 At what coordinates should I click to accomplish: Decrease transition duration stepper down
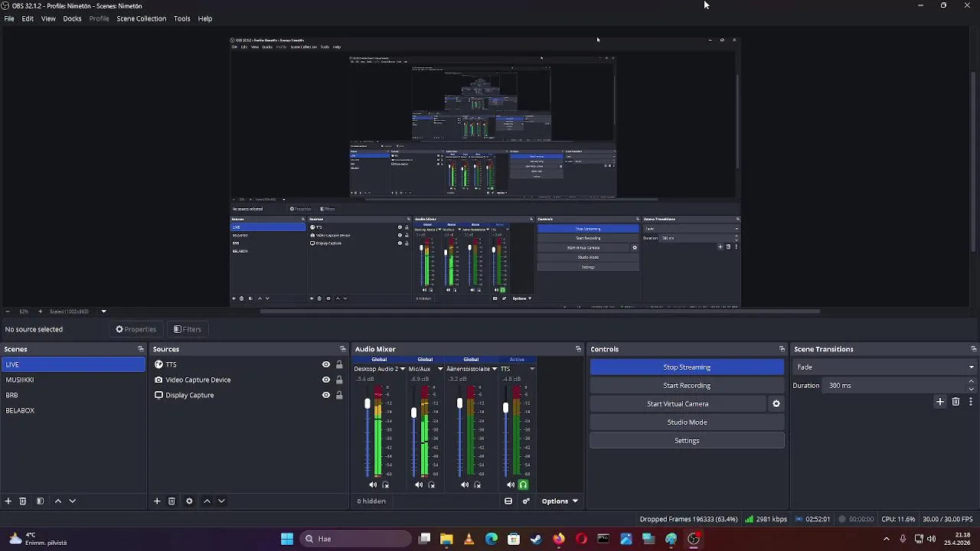(x=972, y=389)
